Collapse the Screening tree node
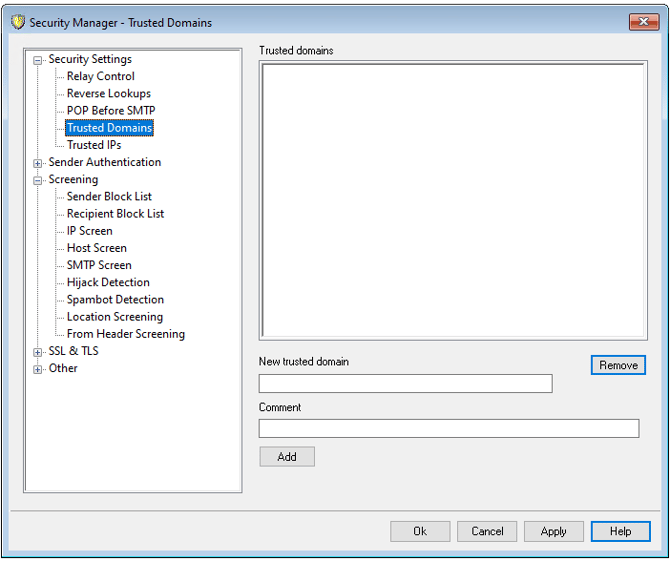 (x=38, y=180)
